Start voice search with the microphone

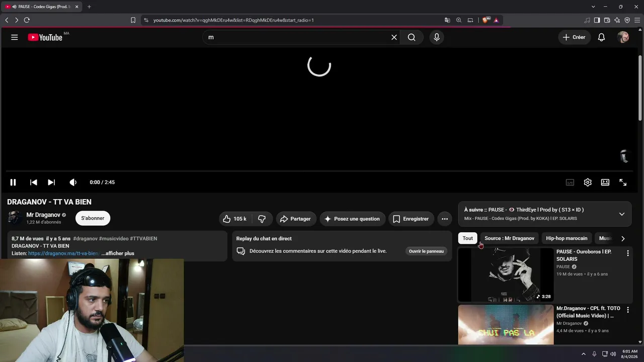pos(436,37)
